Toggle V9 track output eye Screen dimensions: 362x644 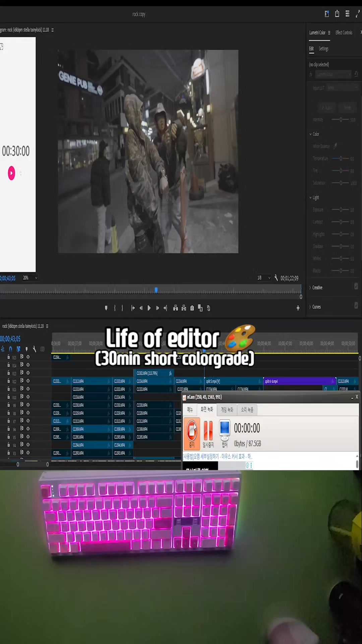(28, 405)
